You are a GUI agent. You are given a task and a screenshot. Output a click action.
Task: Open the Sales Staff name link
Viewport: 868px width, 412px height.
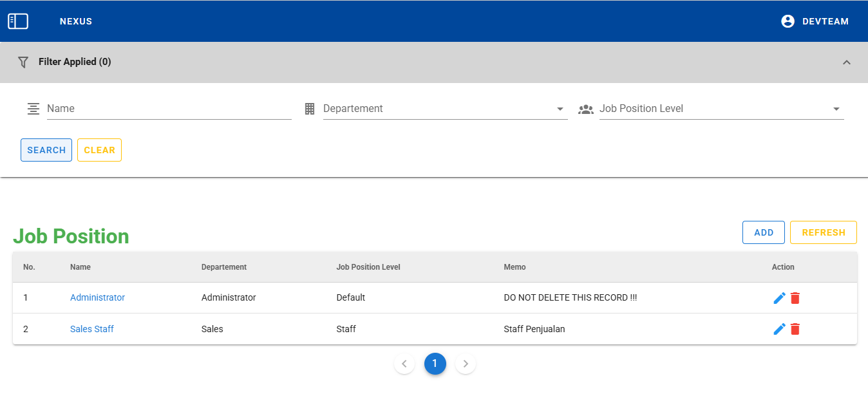tap(92, 329)
